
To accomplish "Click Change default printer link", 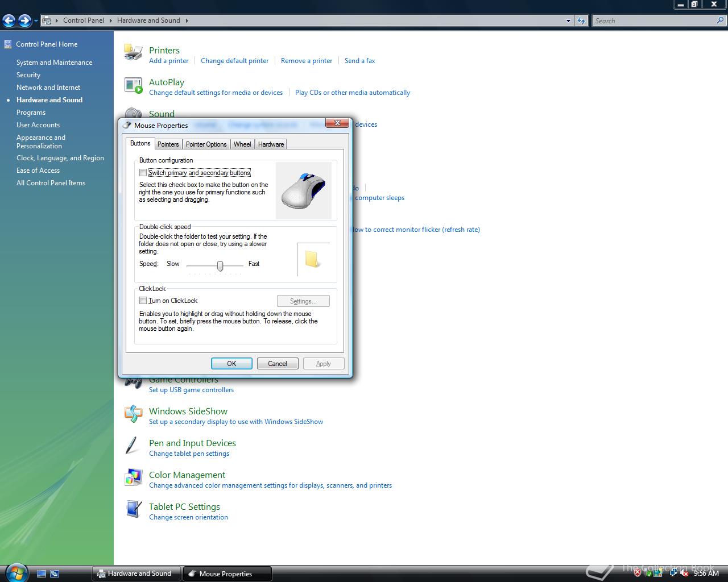I will (234, 61).
